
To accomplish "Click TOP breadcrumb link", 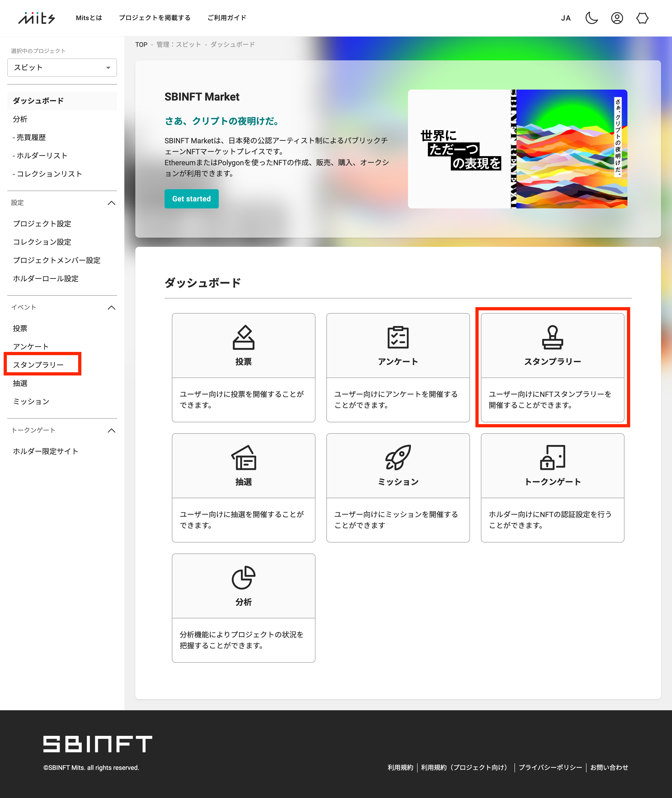I will tap(141, 45).
